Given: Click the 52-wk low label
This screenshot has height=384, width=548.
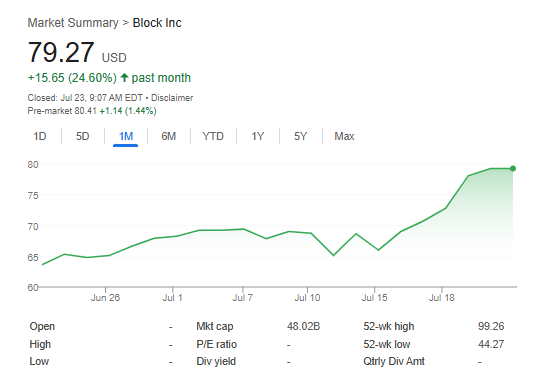Looking at the screenshot, I should (x=387, y=344).
